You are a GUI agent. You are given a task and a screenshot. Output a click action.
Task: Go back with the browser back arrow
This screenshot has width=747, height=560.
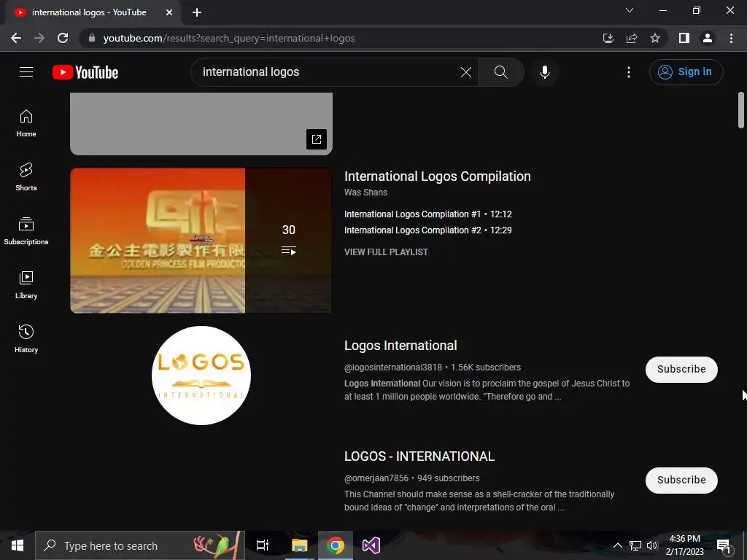pyautogui.click(x=16, y=38)
